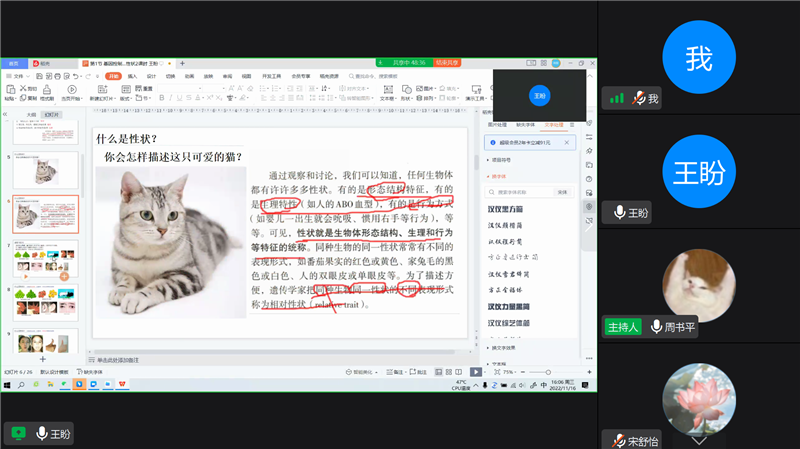Click the Print icon in quick toolbar
The height and width of the screenshot is (449, 800).
click(x=58, y=76)
